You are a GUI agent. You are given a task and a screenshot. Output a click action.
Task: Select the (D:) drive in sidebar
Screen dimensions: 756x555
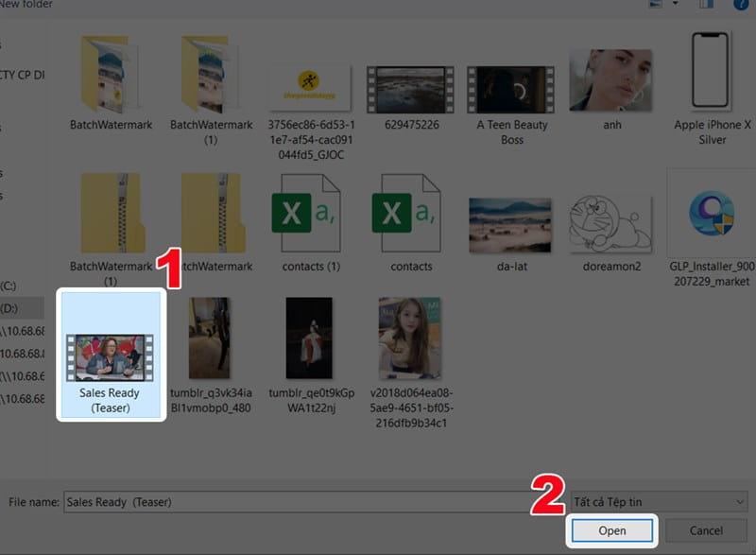pos(21,308)
